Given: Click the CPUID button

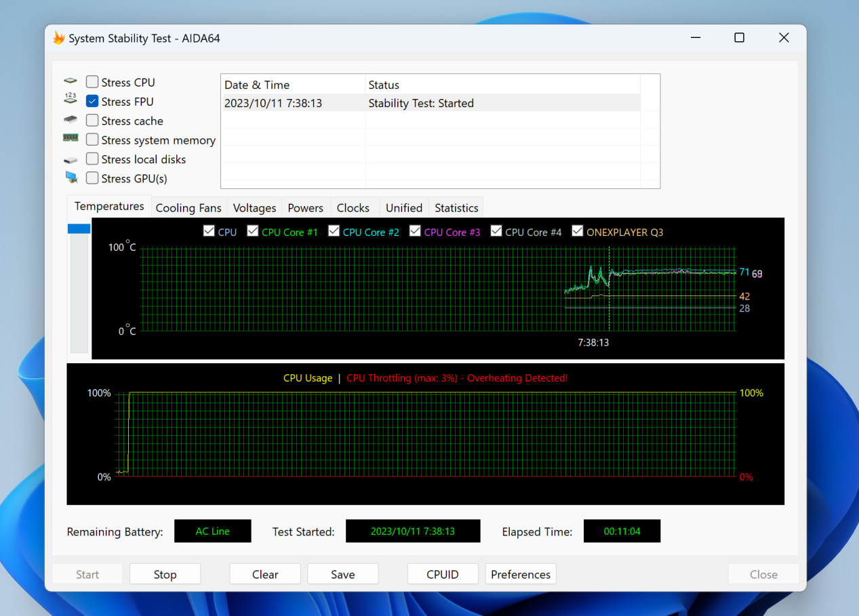Looking at the screenshot, I should (x=442, y=575).
